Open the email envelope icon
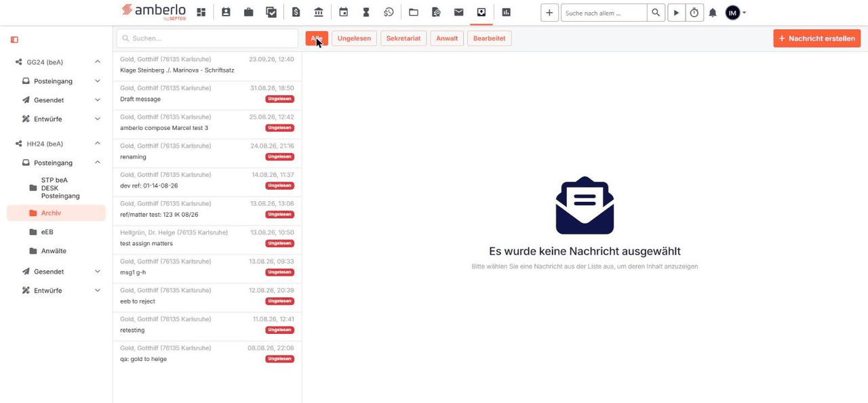The height and width of the screenshot is (403, 868). 459,12
